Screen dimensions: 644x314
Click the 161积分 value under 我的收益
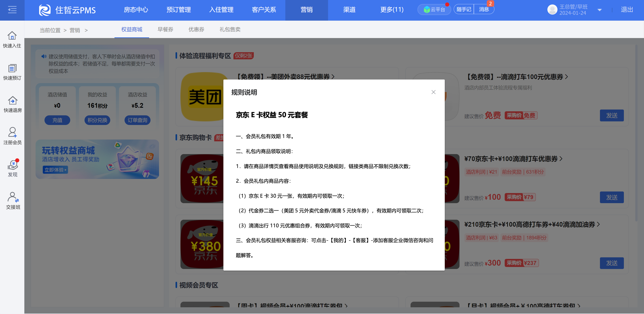[97, 106]
